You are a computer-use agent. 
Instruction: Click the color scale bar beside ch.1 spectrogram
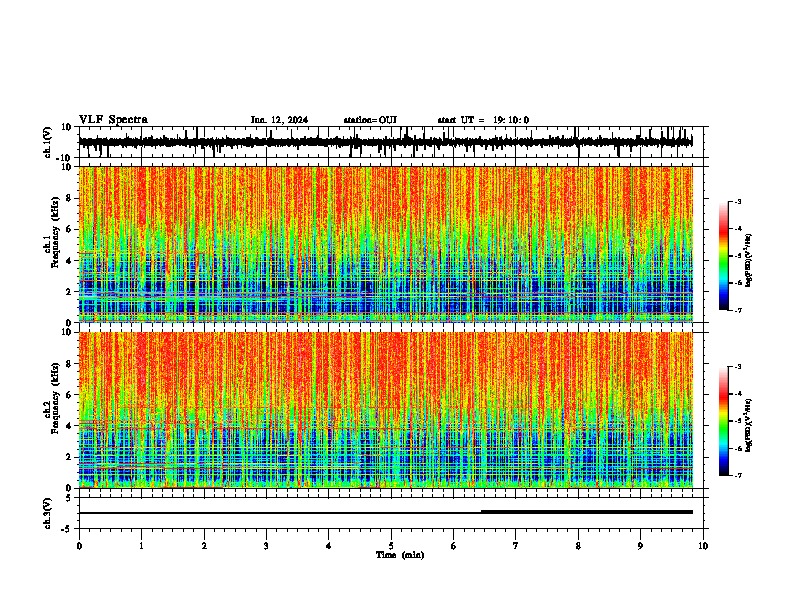[724, 256]
